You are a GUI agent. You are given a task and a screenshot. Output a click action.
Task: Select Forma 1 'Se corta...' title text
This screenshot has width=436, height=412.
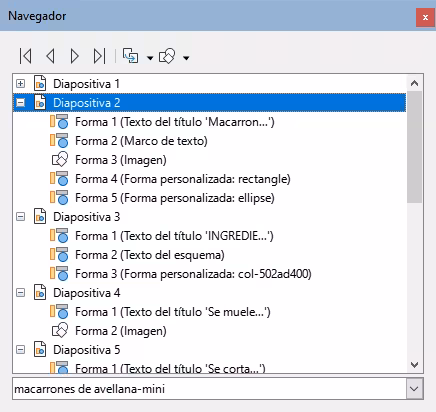tap(170, 369)
